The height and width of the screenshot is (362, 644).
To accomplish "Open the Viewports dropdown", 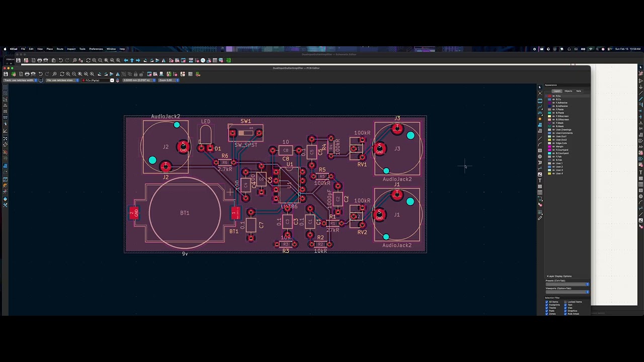I will (x=568, y=292).
